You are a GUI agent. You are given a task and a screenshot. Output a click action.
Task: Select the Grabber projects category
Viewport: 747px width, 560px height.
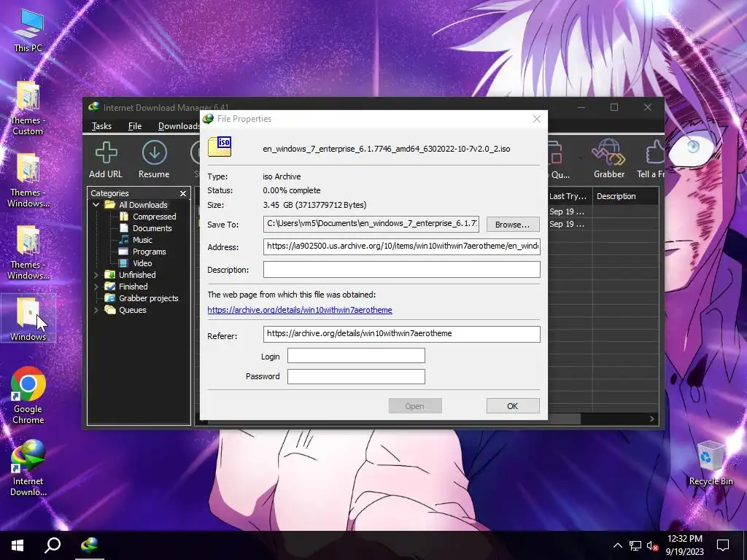click(x=148, y=298)
